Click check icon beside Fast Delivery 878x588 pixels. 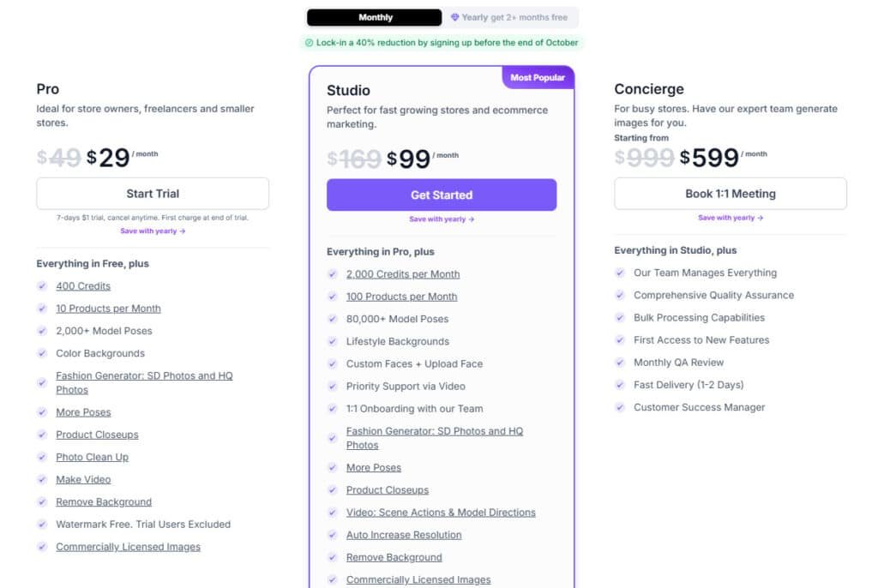coord(620,385)
